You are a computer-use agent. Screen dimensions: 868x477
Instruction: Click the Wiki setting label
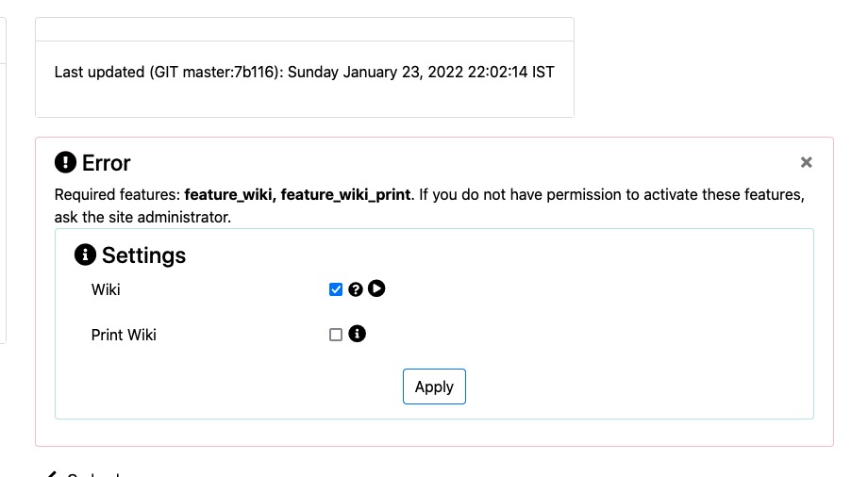106,289
